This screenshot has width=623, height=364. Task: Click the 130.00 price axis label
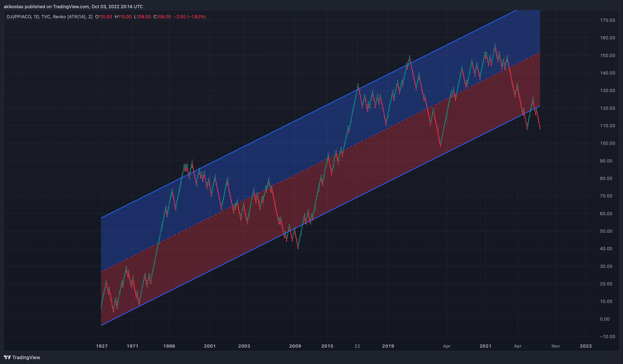[x=607, y=91]
